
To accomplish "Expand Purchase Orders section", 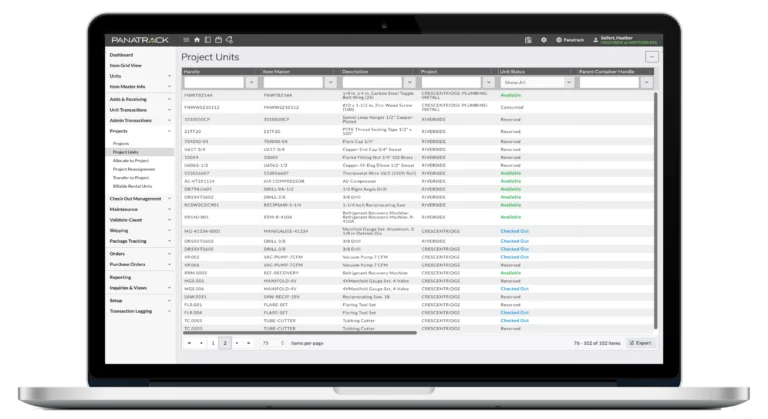I will tap(140, 265).
